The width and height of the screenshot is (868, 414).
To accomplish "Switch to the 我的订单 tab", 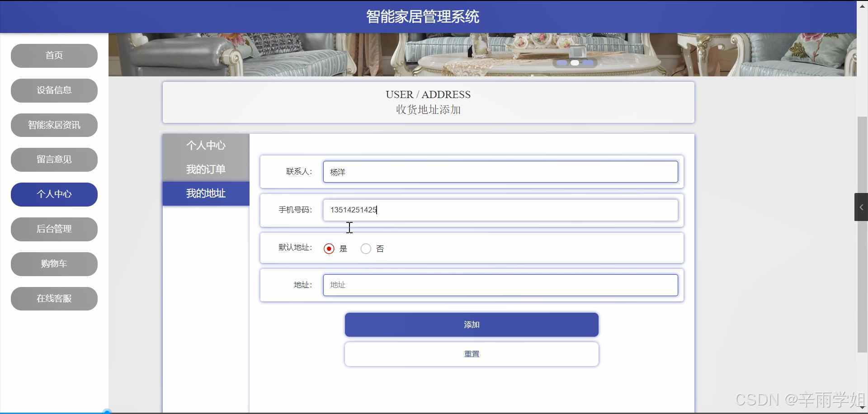I will click(x=206, y=169).
